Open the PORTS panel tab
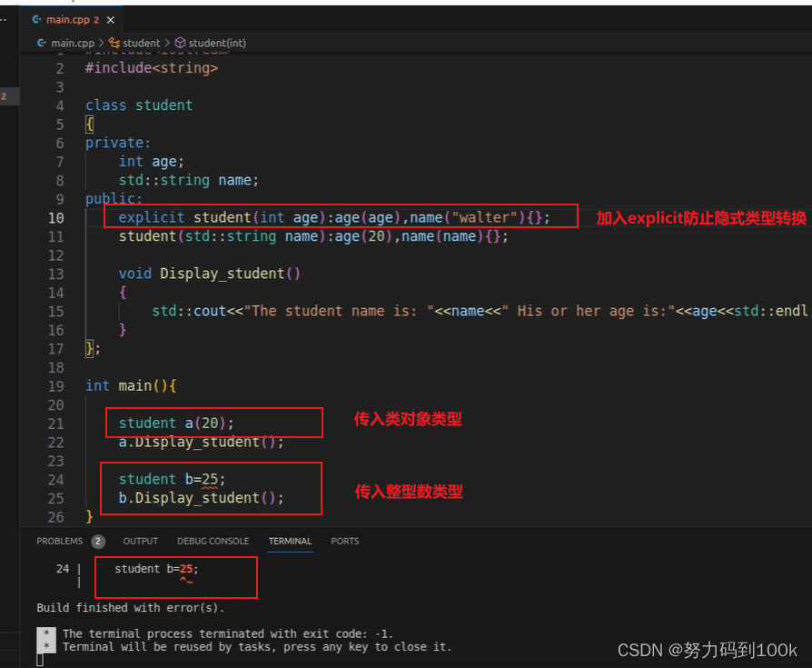 pos(344,541)
